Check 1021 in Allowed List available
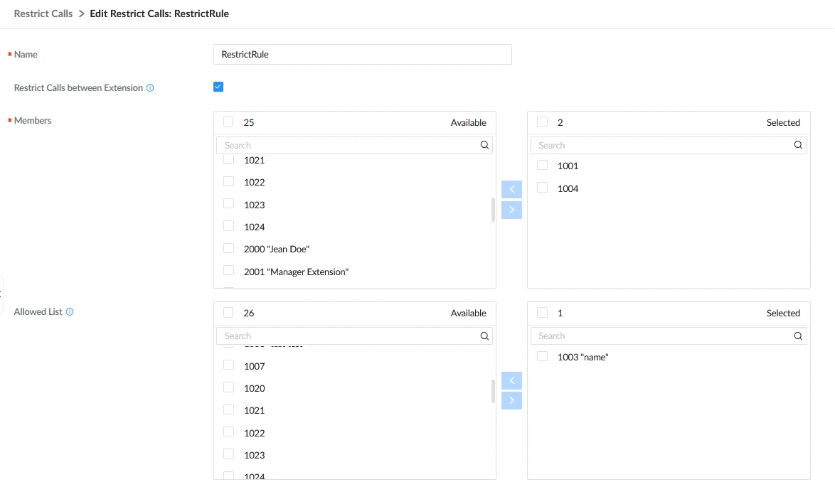 228,409
